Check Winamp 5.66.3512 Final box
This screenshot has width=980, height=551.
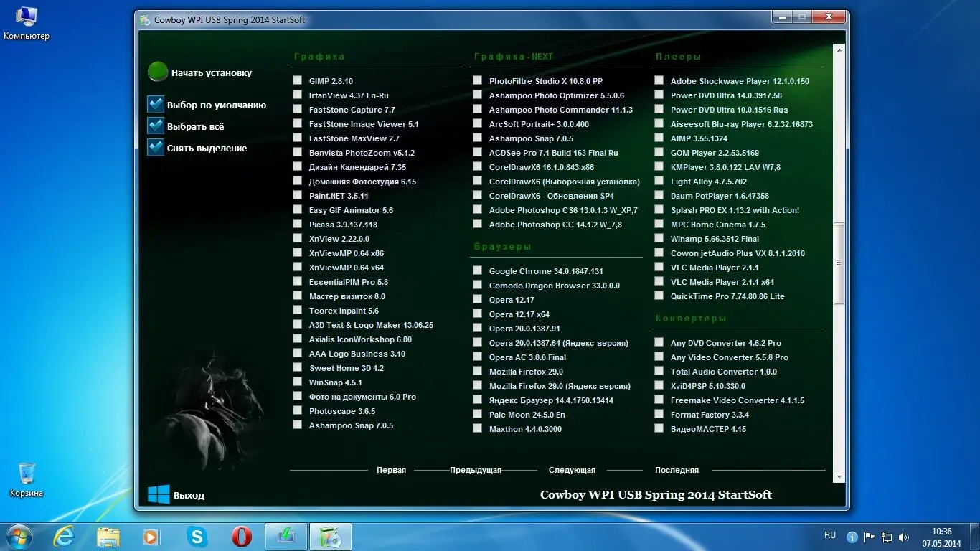coord(659,238)
